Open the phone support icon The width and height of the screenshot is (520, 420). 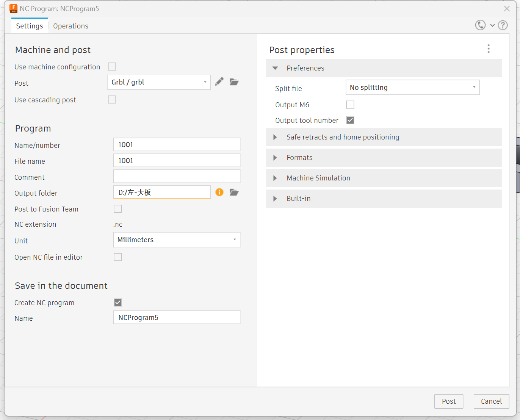click(x=480, y=25)
